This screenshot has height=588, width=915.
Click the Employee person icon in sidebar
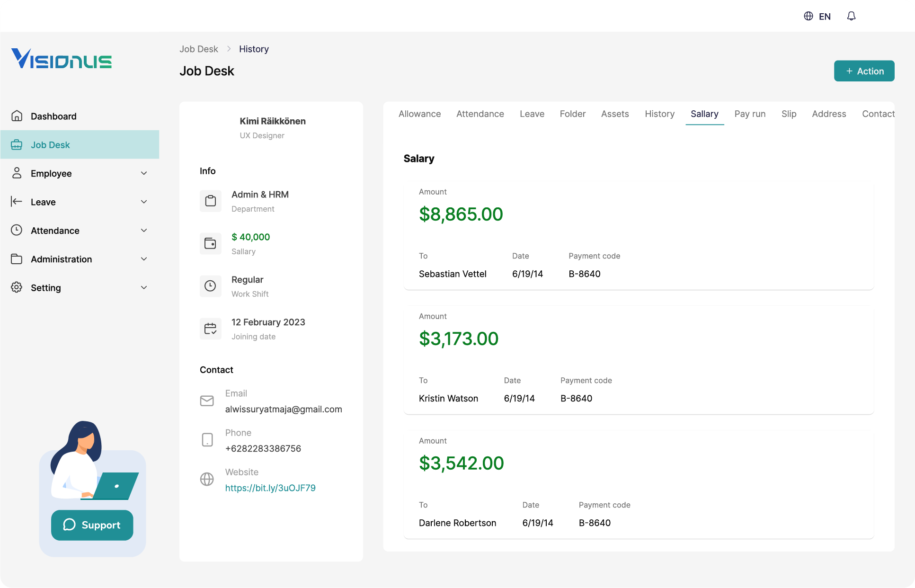pos(17,173)
